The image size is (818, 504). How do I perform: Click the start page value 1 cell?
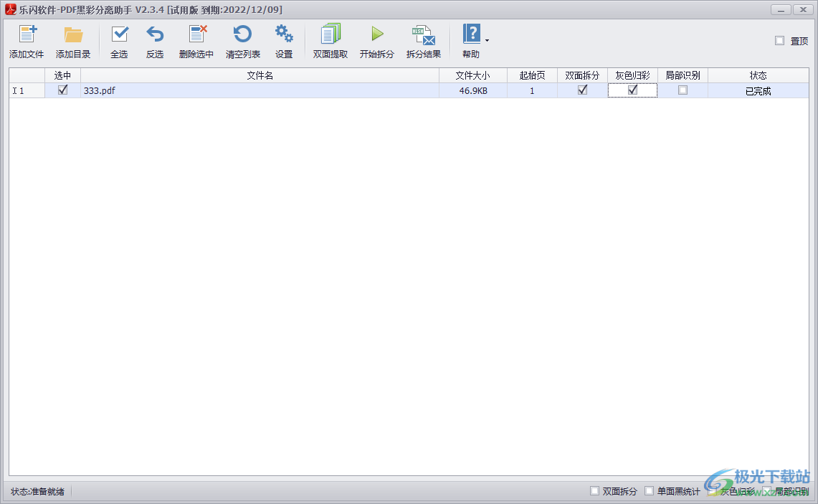click(x=532, y=91)
